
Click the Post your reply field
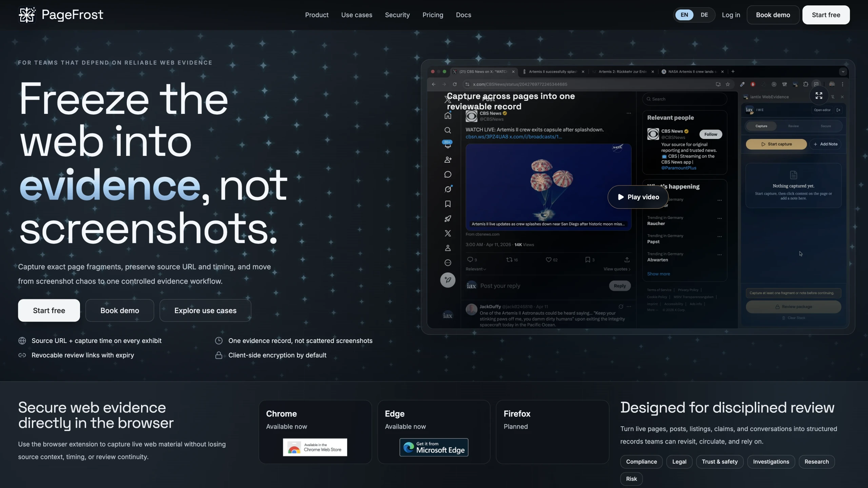click(x=542, y=286)
